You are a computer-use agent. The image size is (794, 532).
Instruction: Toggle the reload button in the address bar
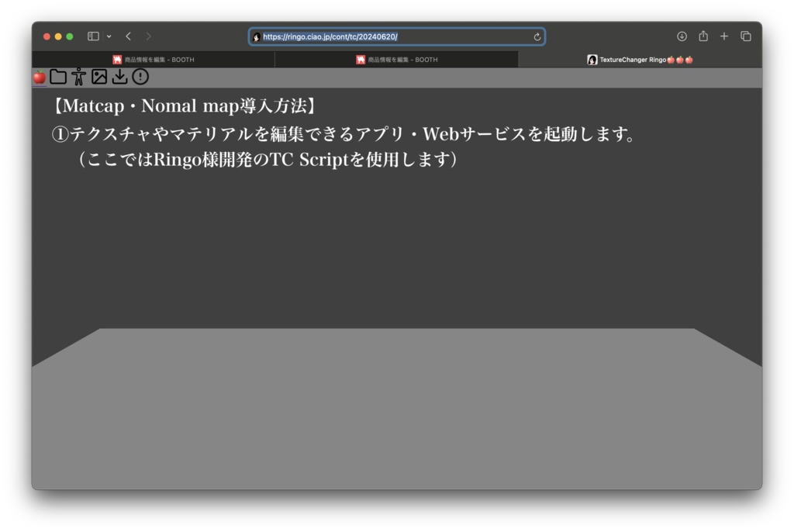click(537, 36)
